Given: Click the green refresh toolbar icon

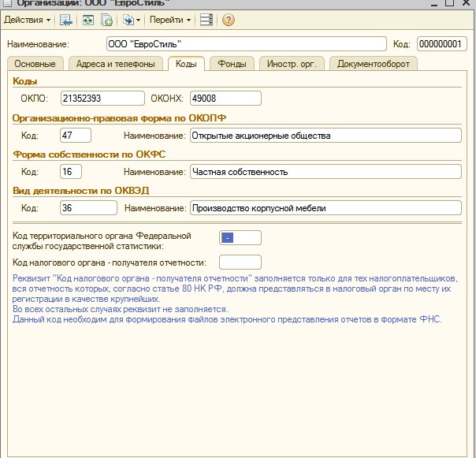Looking at the screenshot, I should coord(88,20).
